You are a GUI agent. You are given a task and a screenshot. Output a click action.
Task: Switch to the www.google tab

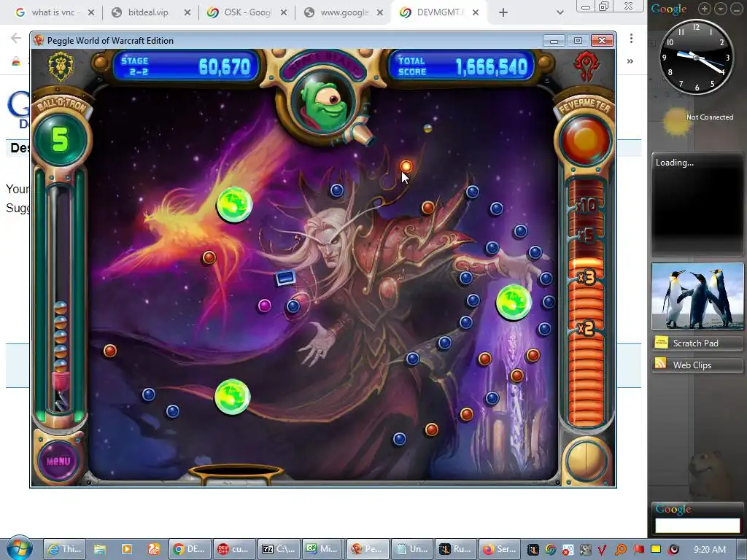pyautogui.click(x=344, y=12)
